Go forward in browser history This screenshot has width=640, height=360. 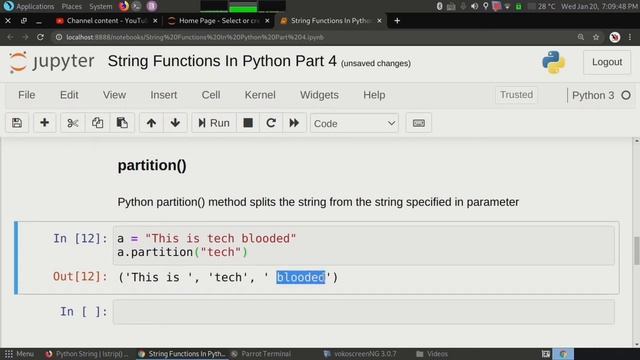click(25, 37)
